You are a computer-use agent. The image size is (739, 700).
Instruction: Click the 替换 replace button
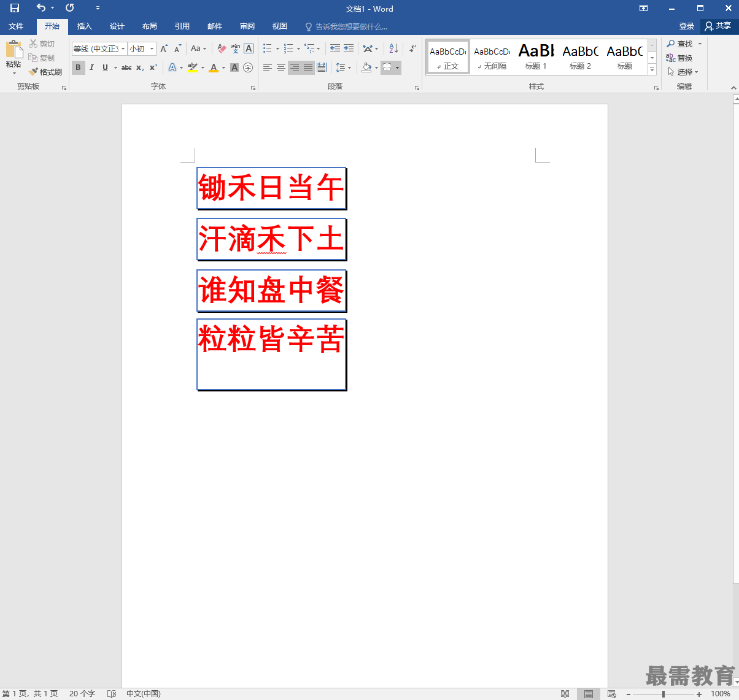680,58
